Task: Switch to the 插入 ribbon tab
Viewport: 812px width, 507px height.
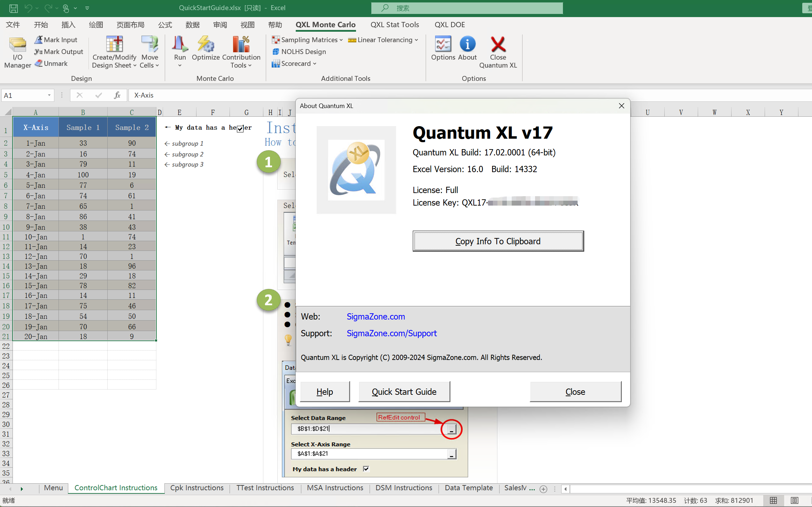Action: (x=68, y=25)
